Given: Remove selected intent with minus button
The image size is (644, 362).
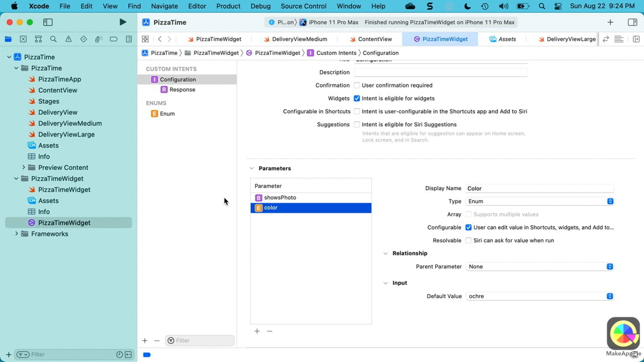Looking at the screenshot, I should (x=157, y=341).
